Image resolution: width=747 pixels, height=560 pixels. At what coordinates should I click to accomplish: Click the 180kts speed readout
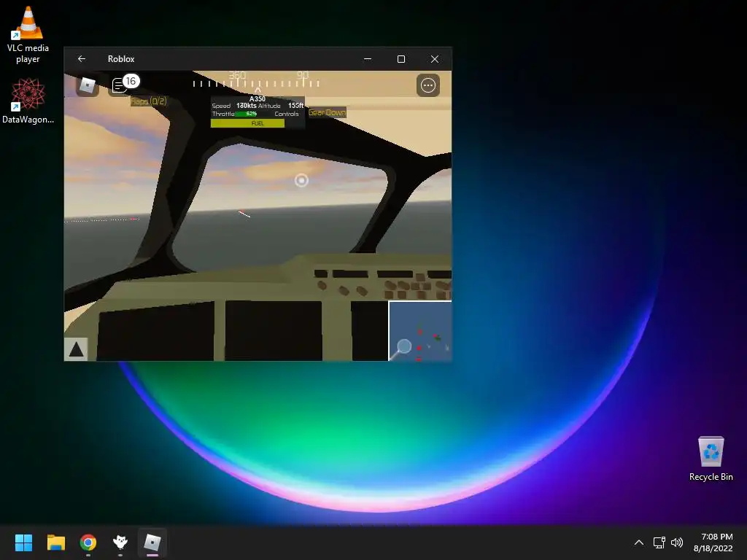click(x=247, y=106)
